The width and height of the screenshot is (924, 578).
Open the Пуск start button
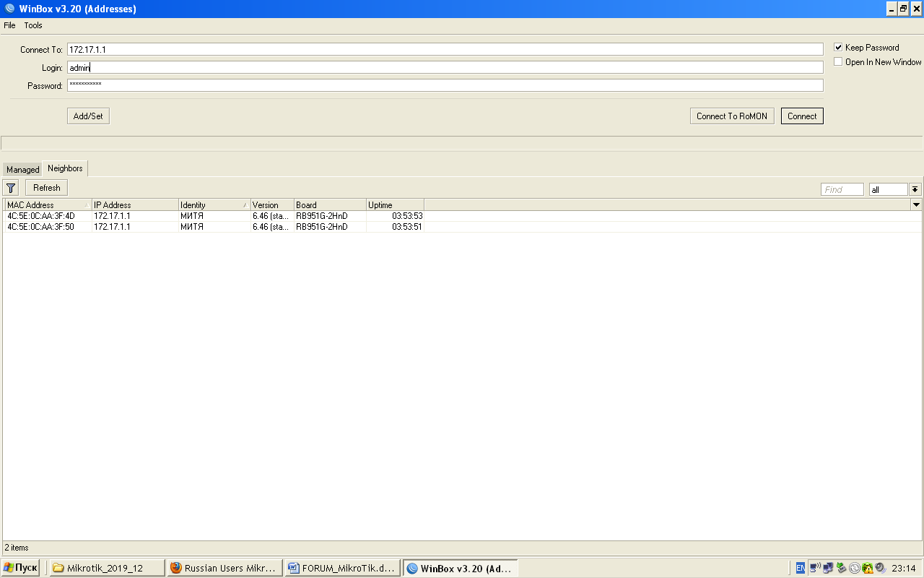pyautogui.click(x=20, y=568)
